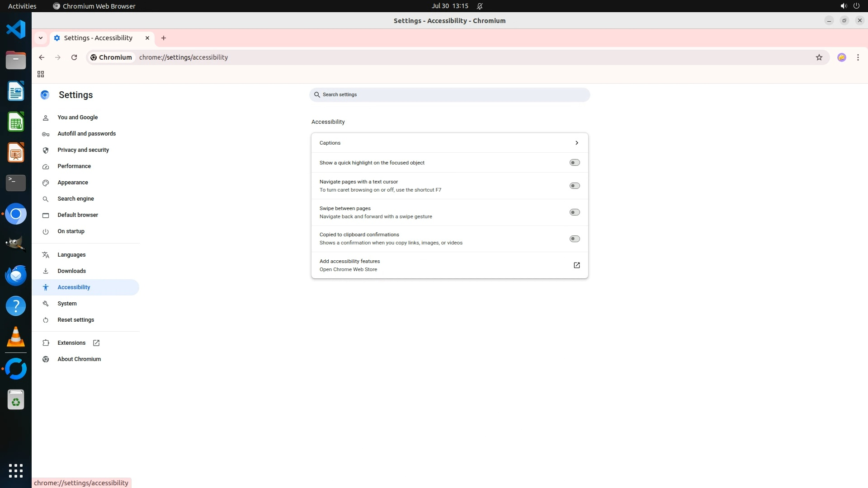Enable swipe between pages toggle
Image resolution: width=868 pixels, height=488 pixels.
point(574,212)
